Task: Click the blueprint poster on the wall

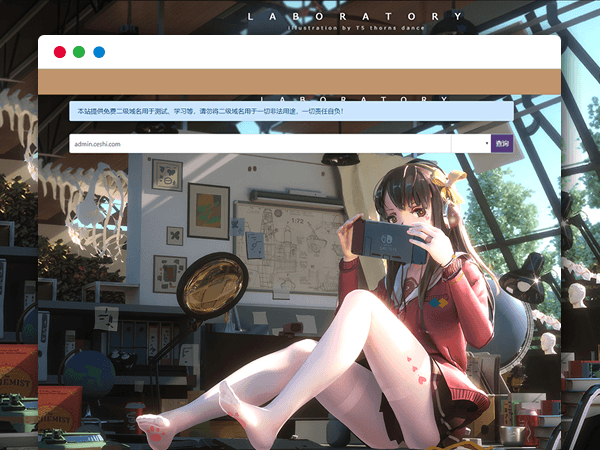Action: (x=288, y=246)
